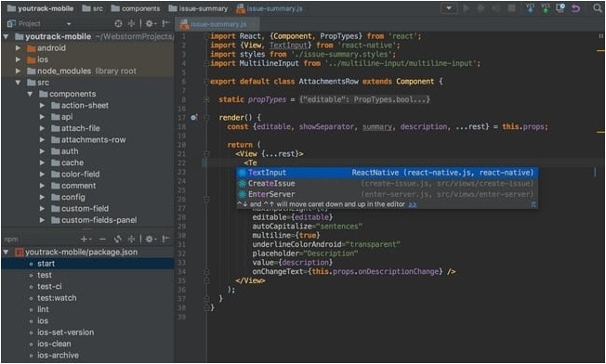Select the start npm script
This screenshot has width=606, height=364.
(87, 264)
